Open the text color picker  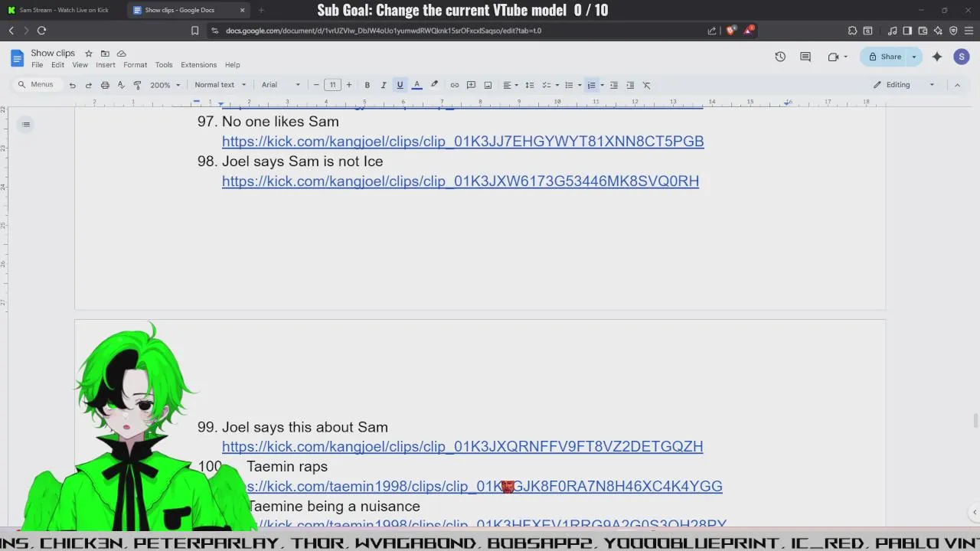[x=416, y=85]
